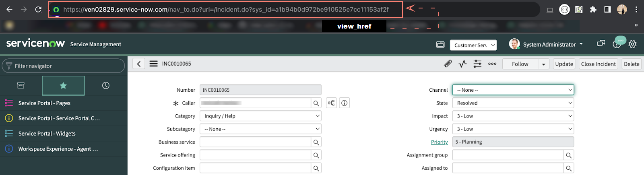Open more options ellipsis in form header
This screenshot has width=644, height=175.
point(492,64)
